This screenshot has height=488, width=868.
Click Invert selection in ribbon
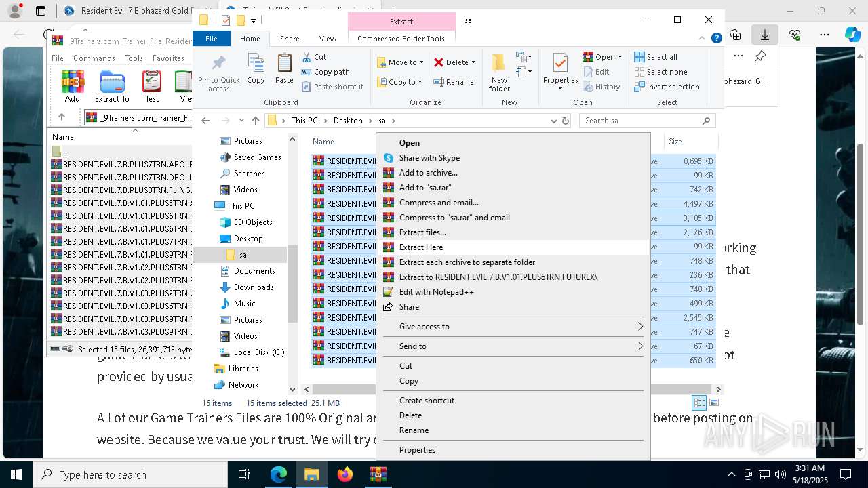[x=667, y=87]
